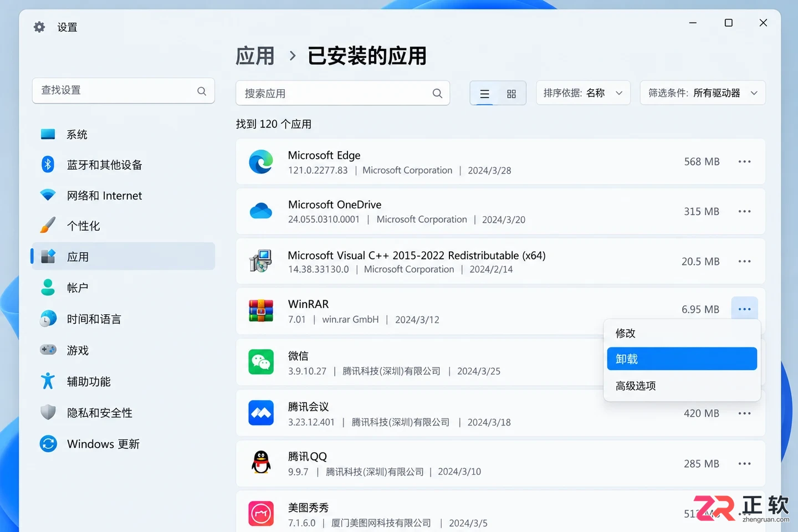Open more options for Microsoft OneDrive
Image resolution: width=798 pixels, height=532 pixels.
click(744, 212)
